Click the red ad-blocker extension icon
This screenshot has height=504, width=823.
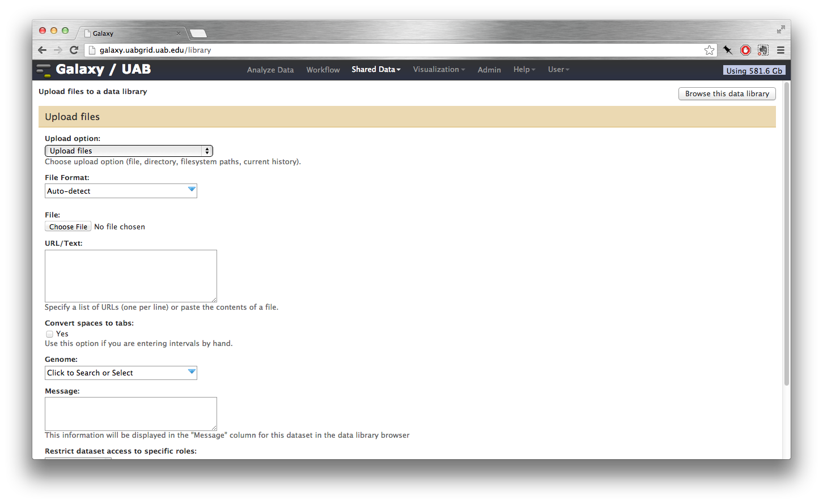[x=745, y=50]
